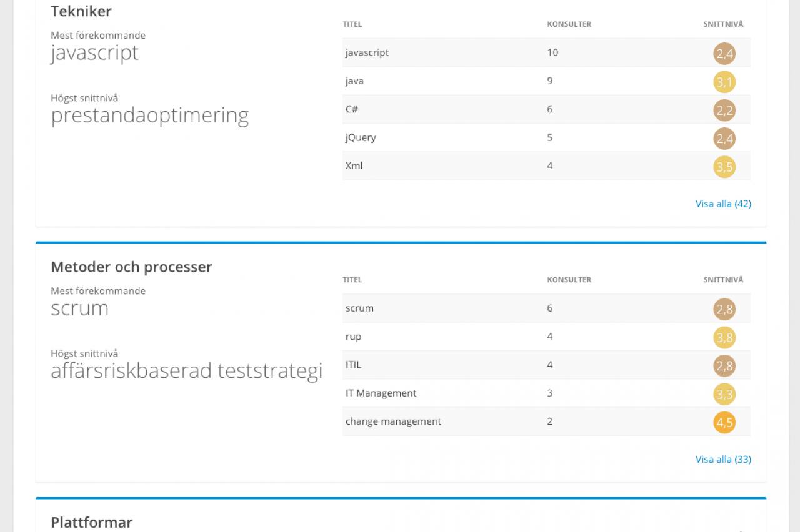Open Visa alla (42) under Tekniker
Image resolution: width=800 pixels, height=532 pixels.
(x=723, y=204)
